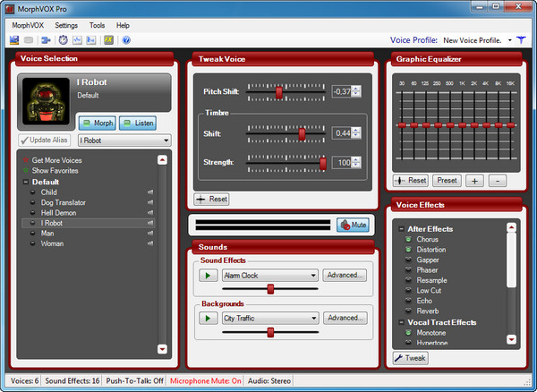Open the Tools menu

pos(97,25)
